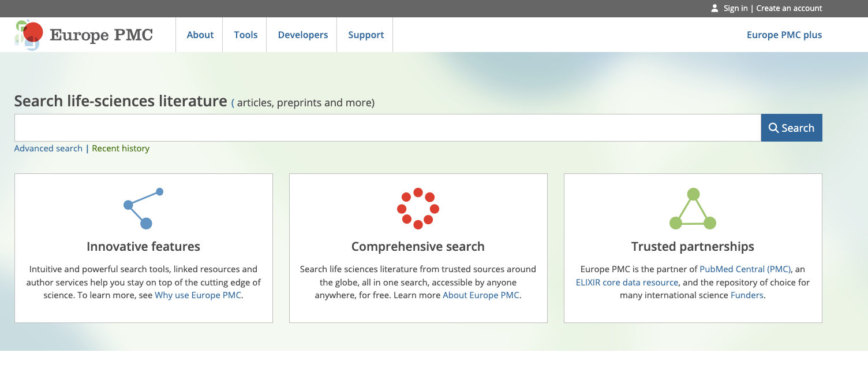
Task: Click the Search life-sciences literature heading
Action: pyautogui.click(x=121, y=101)
